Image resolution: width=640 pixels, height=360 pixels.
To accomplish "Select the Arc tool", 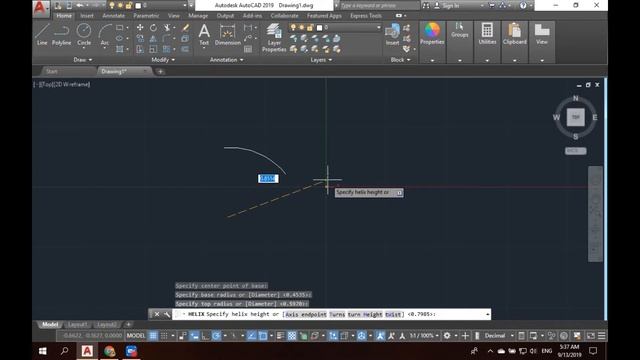I will point(105,34).
